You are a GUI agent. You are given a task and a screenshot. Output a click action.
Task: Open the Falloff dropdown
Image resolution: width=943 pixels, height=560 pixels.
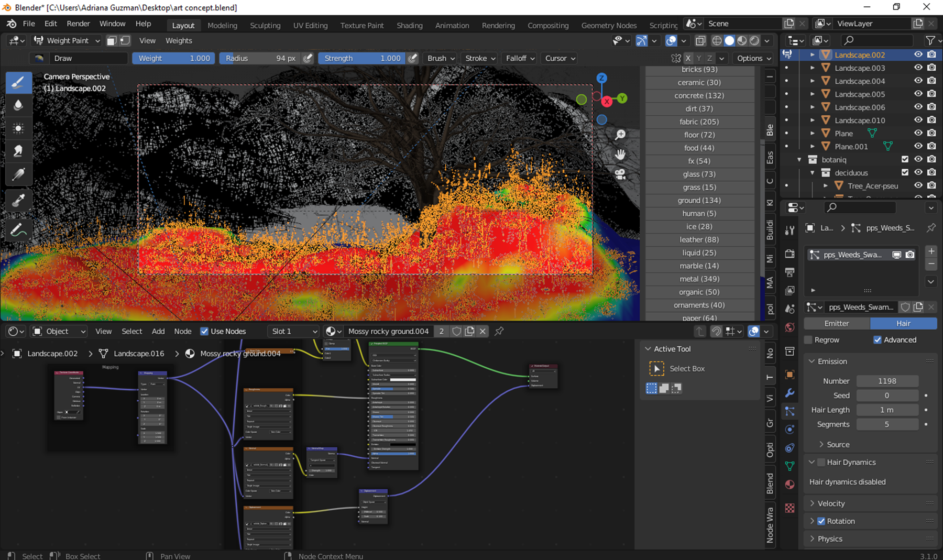click(x=520, y=58)
